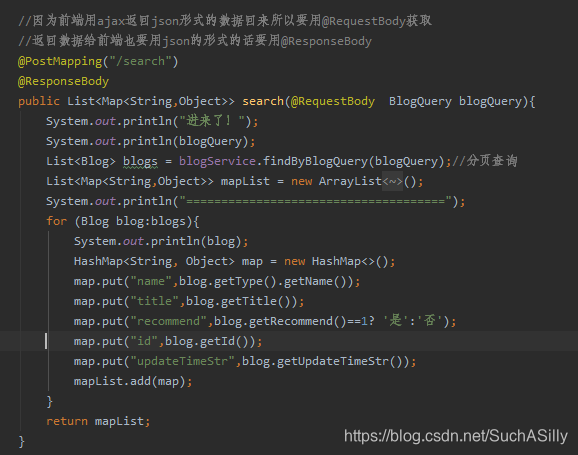Click the equals-sign separator string

315,201
